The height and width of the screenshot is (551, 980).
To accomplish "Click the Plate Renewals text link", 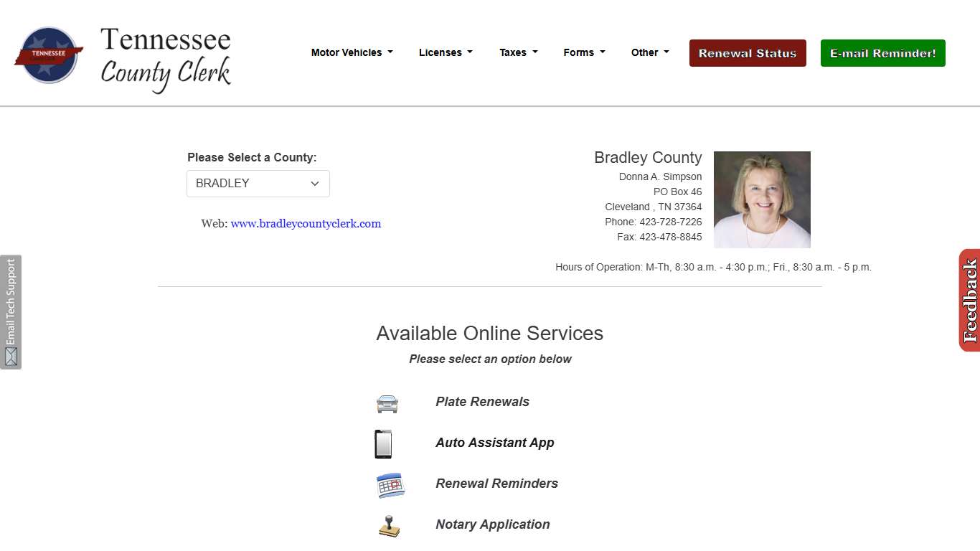I will [482, 402].
